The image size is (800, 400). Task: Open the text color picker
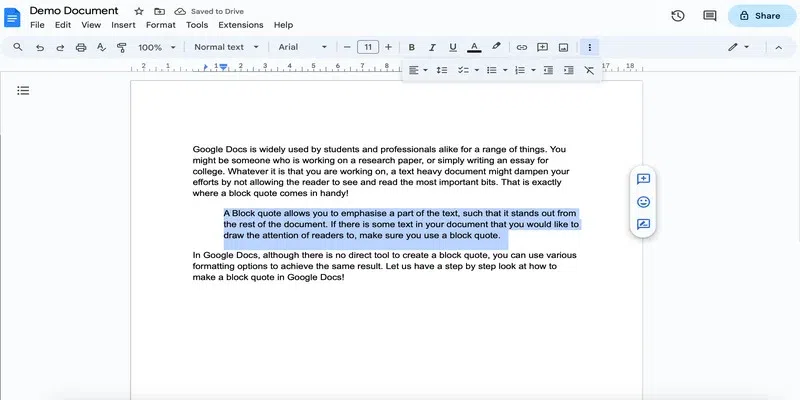coord(474,47)
